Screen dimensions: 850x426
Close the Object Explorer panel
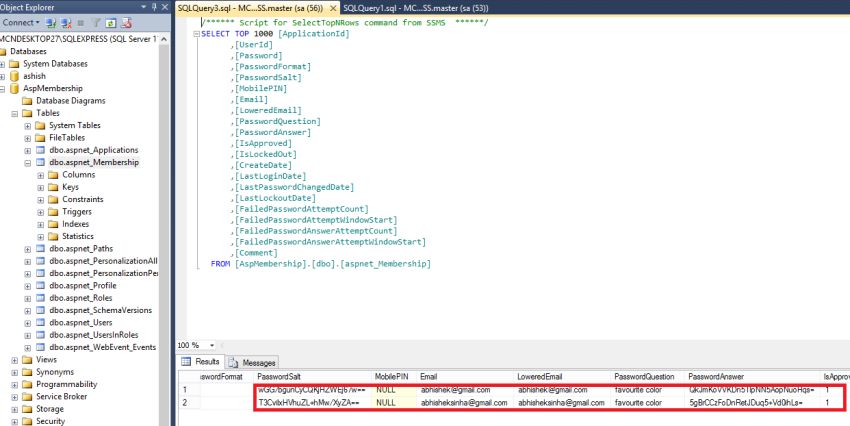(163, 6)
